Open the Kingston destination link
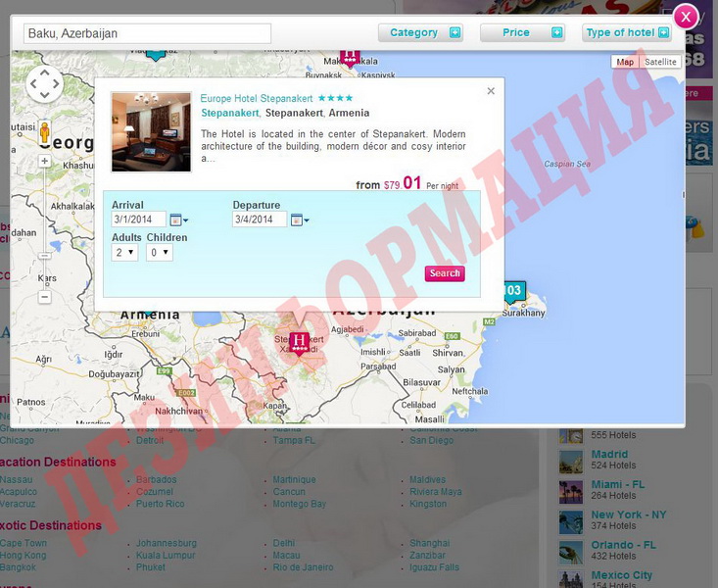Image resolution: width=718 pixels, height=588 pixels. click(x=428, y=504)
